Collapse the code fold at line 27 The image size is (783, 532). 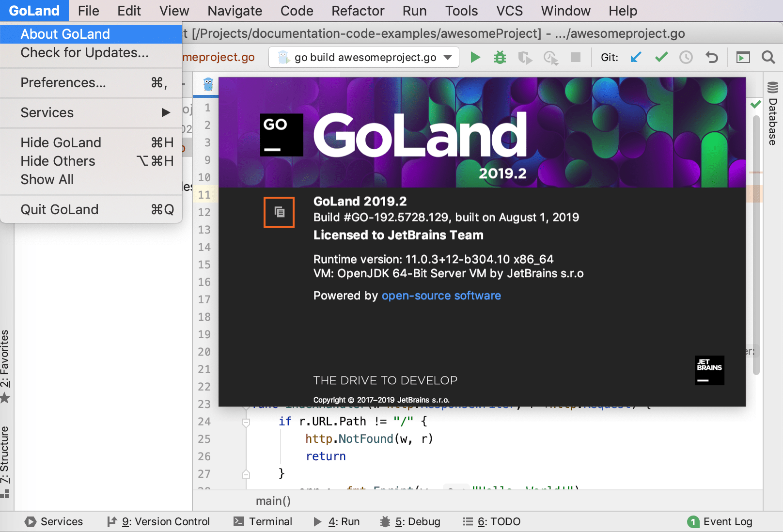[x=247, y=474]
